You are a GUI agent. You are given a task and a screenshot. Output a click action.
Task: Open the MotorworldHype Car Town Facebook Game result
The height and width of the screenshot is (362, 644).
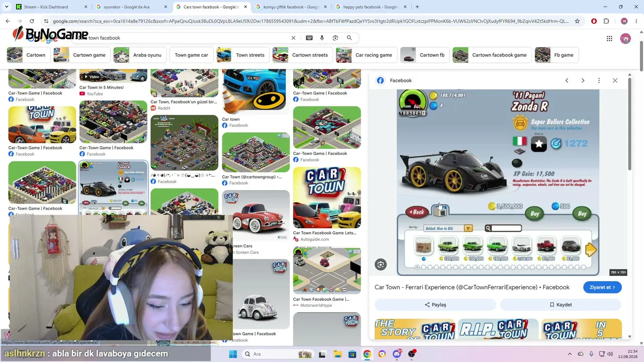[x=327, y=278]
